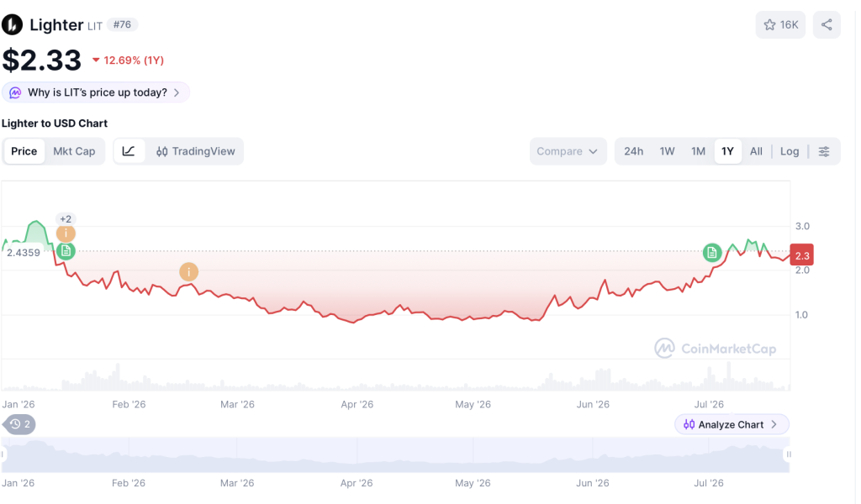Click green document marker near January

pos(66,251)
